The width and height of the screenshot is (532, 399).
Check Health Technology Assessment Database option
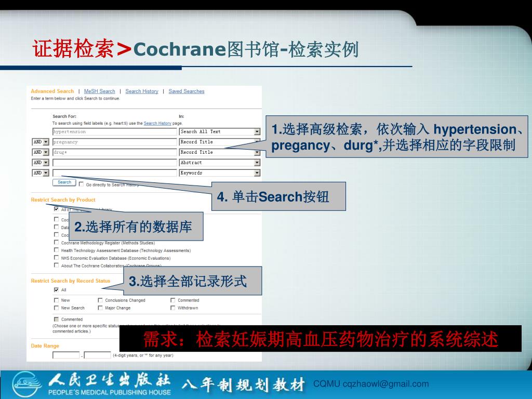pyautogui.click(x=56, y=250)
